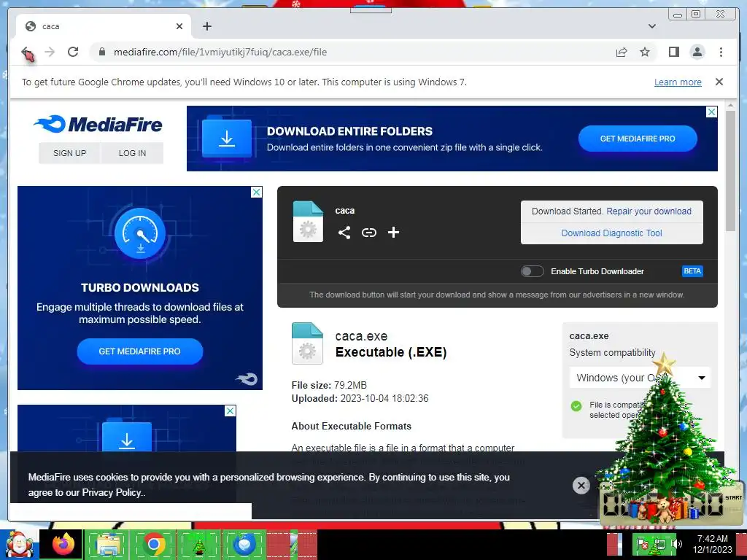747x560 pixels.
Task: Open the blue bird taskbar app
Action: pyautogui.click(x=244, y=544)
